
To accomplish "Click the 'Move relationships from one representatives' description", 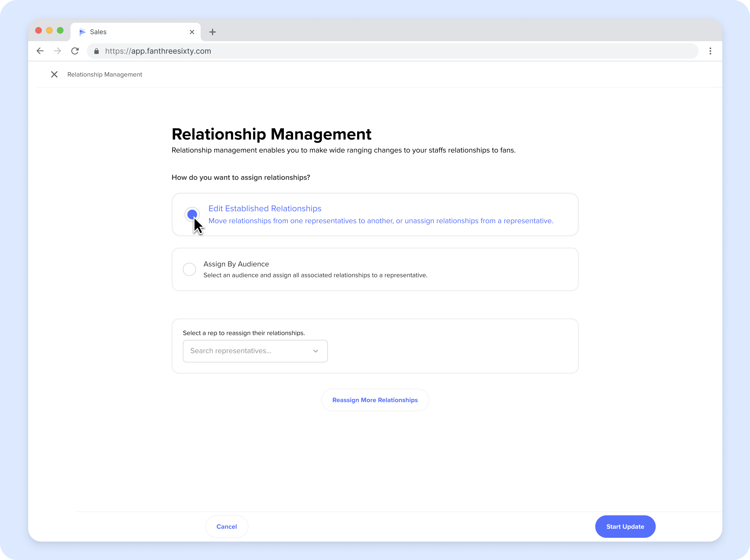I will tap(381, 221).
